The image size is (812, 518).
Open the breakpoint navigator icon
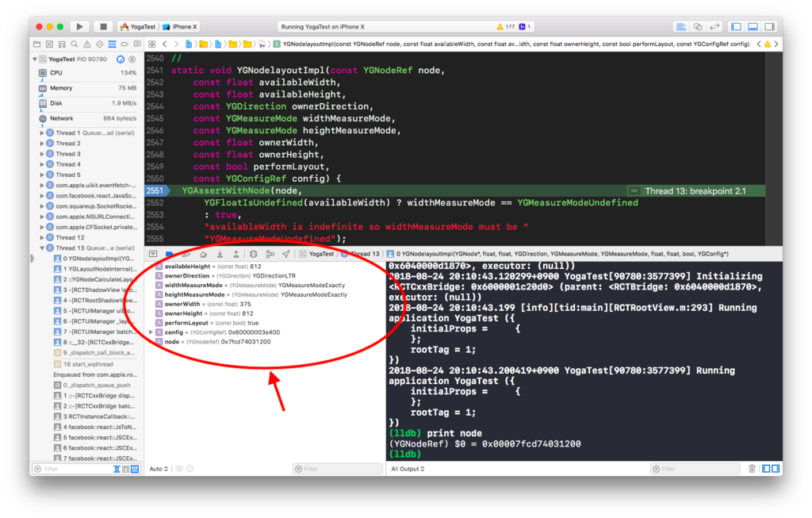(x=124, y=44)
